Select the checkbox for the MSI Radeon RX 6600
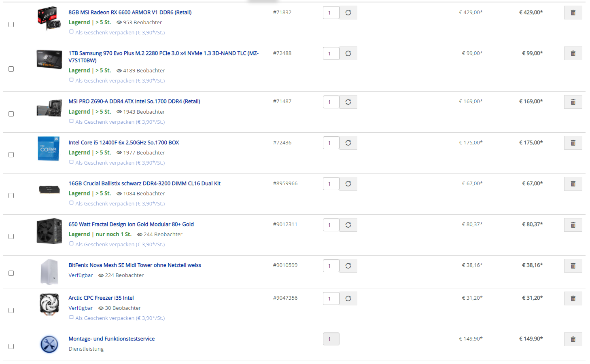 click(11, 25)
